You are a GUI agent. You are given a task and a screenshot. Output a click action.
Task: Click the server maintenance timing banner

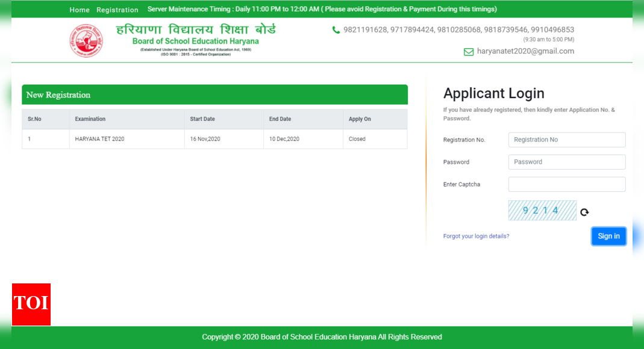322,9
